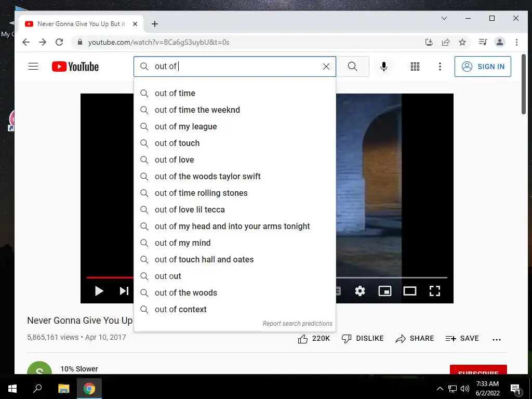
Task: Select suggestion "out of my league"
Action: [235, 127]
